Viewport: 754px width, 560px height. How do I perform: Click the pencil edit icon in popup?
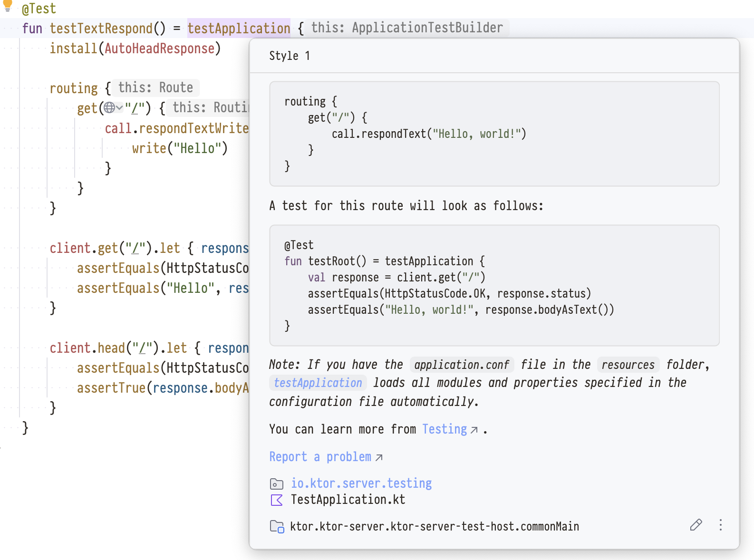[x=696, y=525]
